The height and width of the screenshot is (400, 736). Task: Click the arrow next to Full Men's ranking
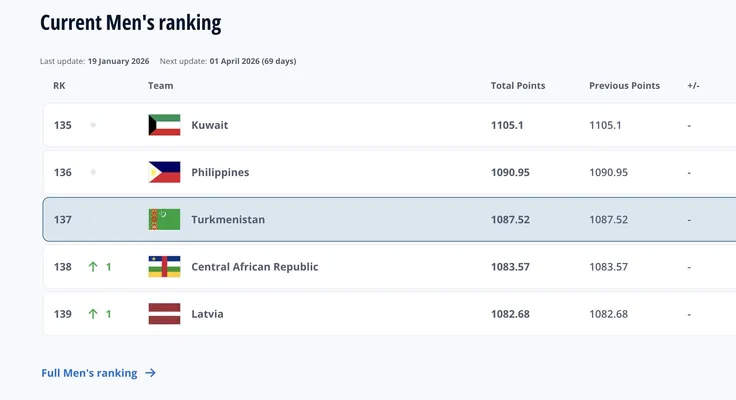tap(150, 373)
